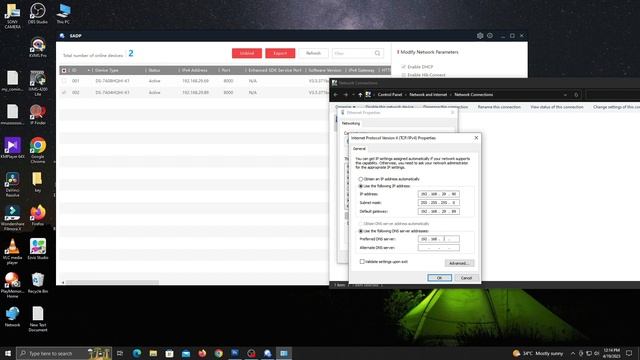
Task: Open recent locations dropdown next to forward arrow
Action: 353,95
